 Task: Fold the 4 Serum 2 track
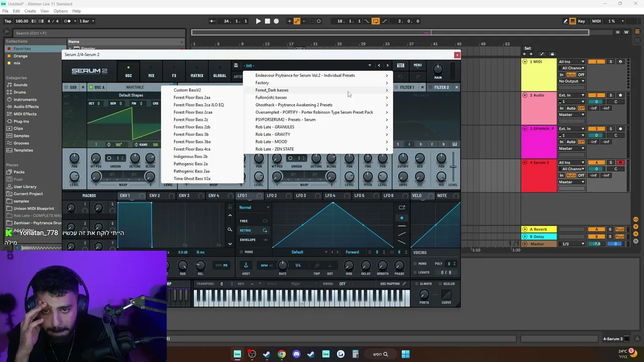[x=525, y=163]
